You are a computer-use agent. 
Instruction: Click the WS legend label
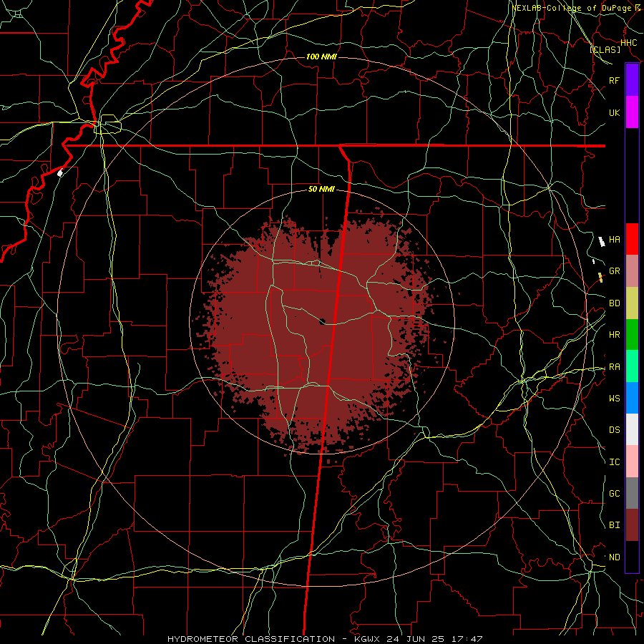[614, 398]
